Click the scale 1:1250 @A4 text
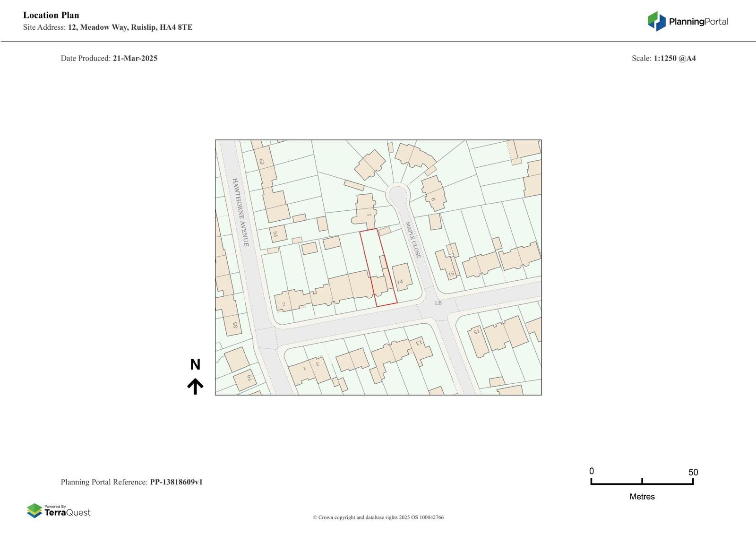 point(674,58)
